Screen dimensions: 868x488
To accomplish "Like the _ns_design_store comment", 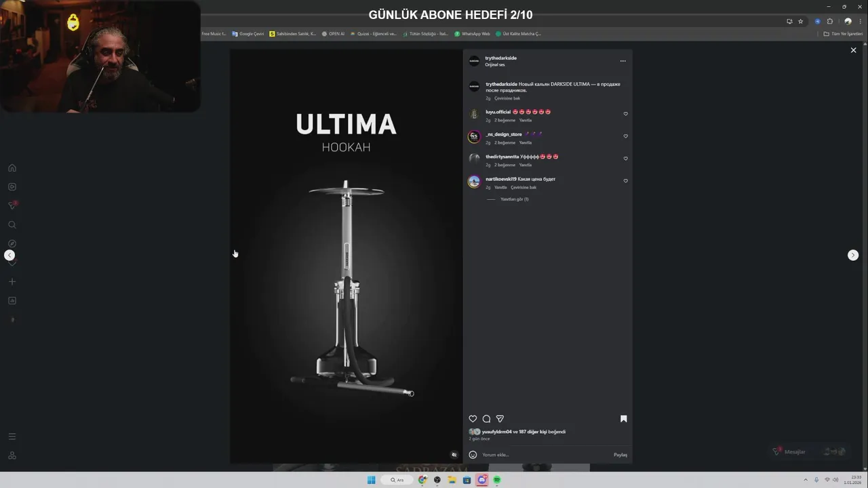I will [x=625, y=136].
